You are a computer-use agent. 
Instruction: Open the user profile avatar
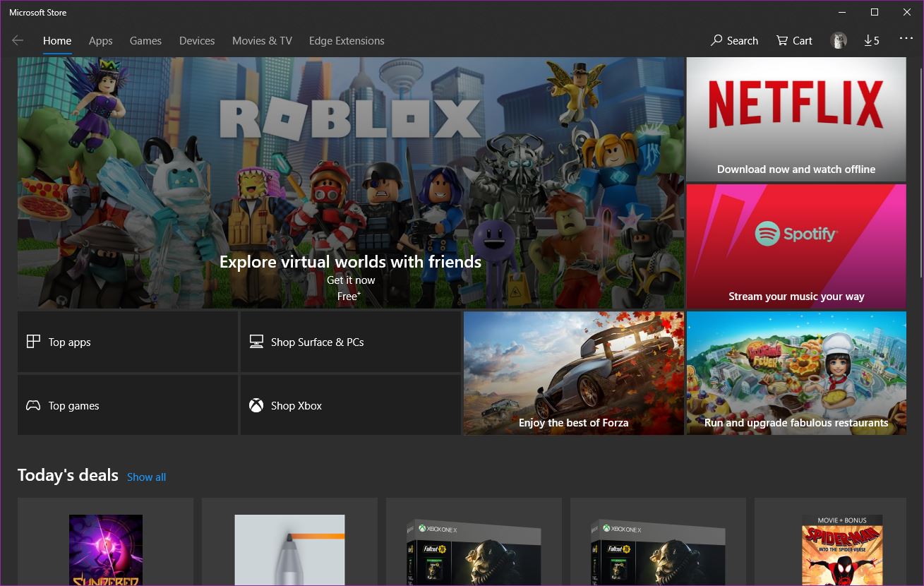tap(839, 41)
